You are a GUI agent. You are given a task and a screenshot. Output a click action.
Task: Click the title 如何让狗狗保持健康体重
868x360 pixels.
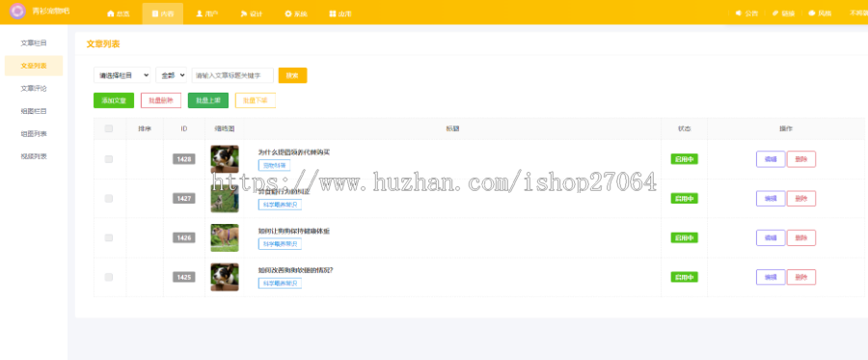pos(294,231)
